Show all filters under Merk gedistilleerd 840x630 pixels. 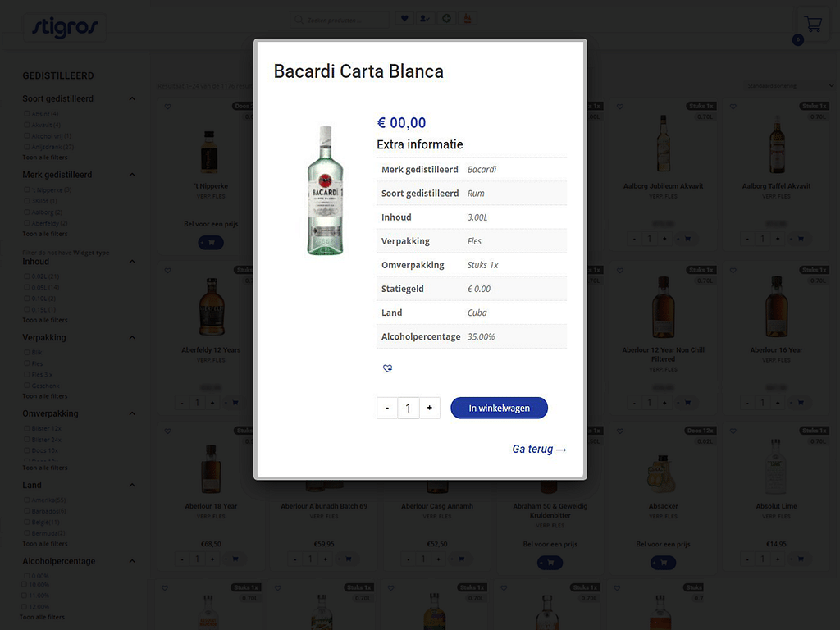[45, 234]
